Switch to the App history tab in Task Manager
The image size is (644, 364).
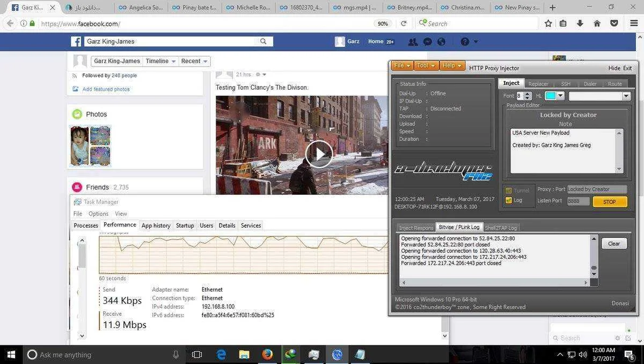pos(156,225)
